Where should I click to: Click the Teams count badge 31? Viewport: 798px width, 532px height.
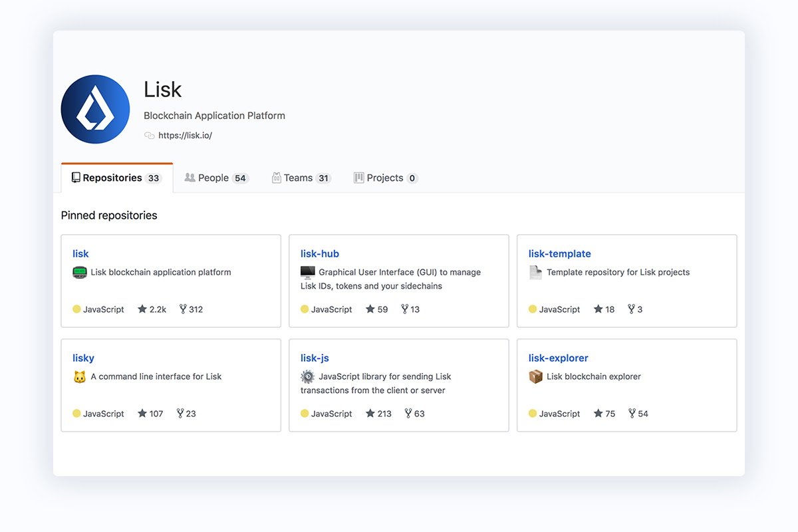tap(323, 178)
